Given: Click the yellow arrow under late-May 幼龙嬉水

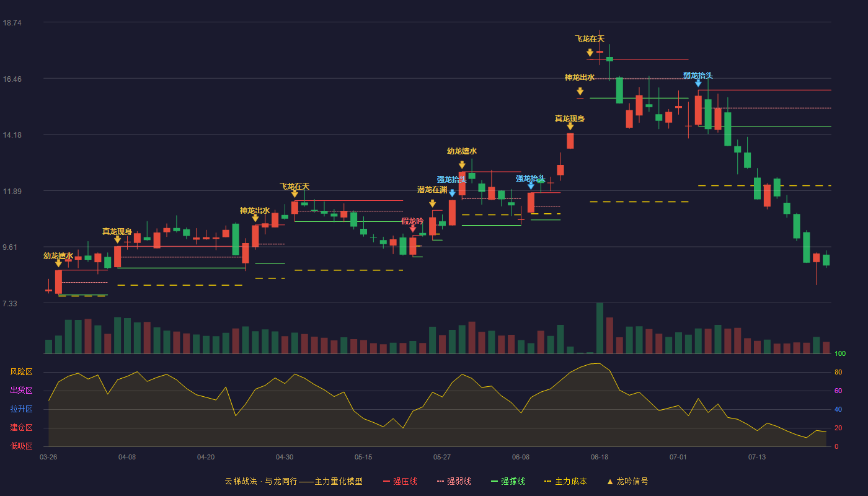Looking at the screenshot, I should 462,165.
